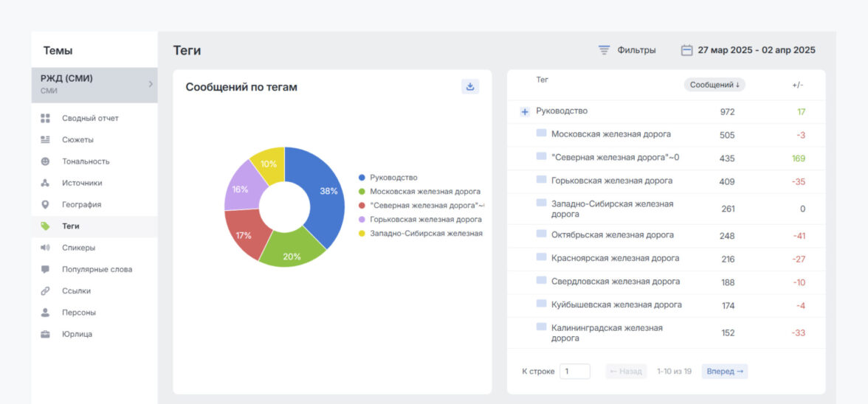The height and width of the screenshot is (404, 868).
Task: Toggle checkbox for Московская железная дорога
Action: click(x=541, y=133)
